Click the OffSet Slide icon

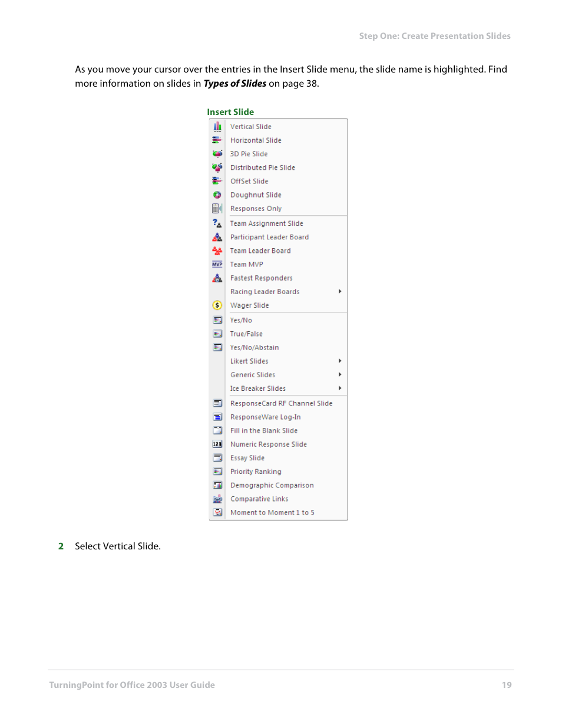pyautogui.click(x=217, y=181)
